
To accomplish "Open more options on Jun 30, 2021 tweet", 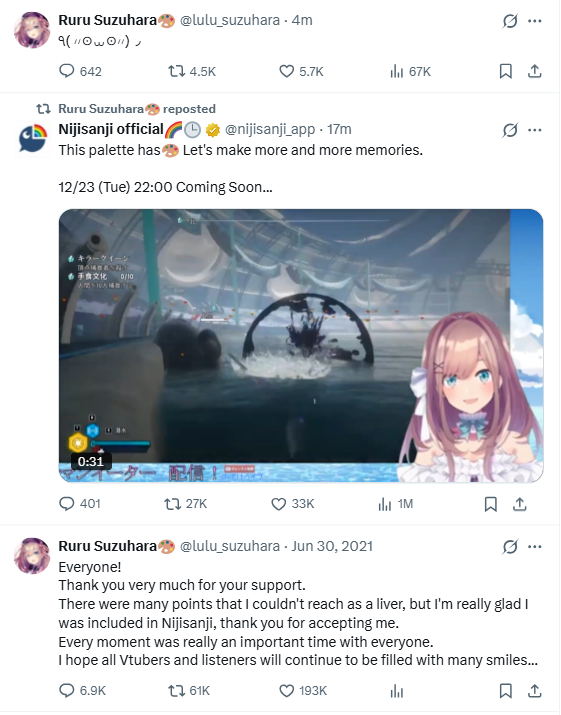I will (x=535, y=547).
